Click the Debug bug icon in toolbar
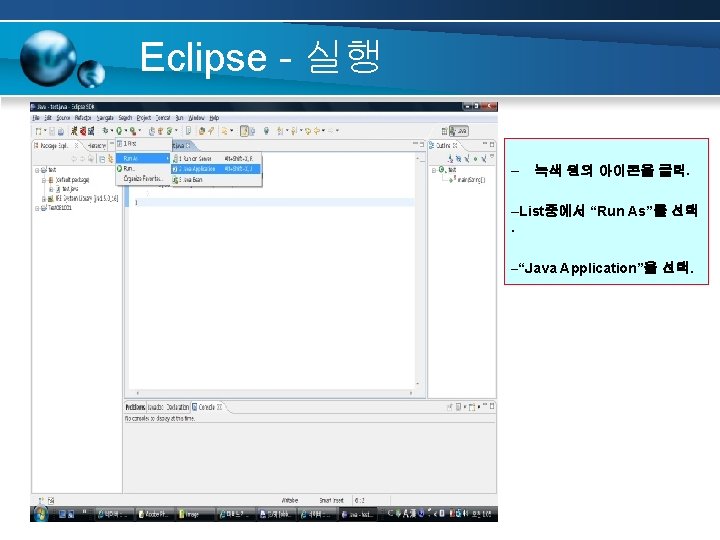Viewport: 720px width, 540px height. point(105,131)
